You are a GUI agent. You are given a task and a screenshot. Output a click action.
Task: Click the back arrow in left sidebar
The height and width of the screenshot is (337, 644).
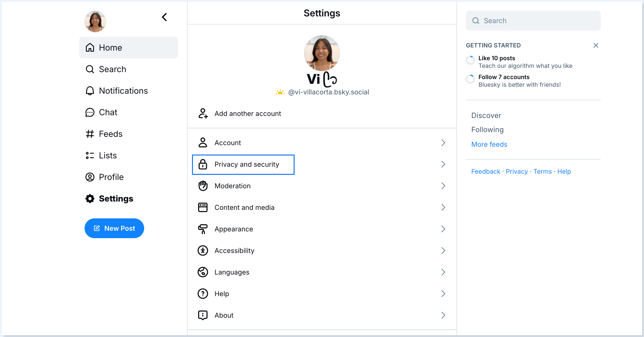[164, 17]
